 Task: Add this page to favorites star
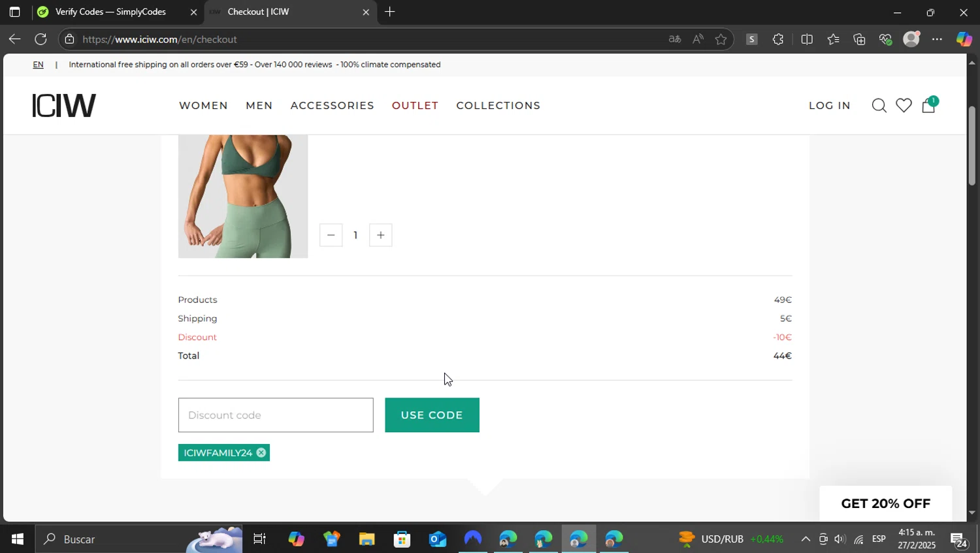click(x=721, y=39)
